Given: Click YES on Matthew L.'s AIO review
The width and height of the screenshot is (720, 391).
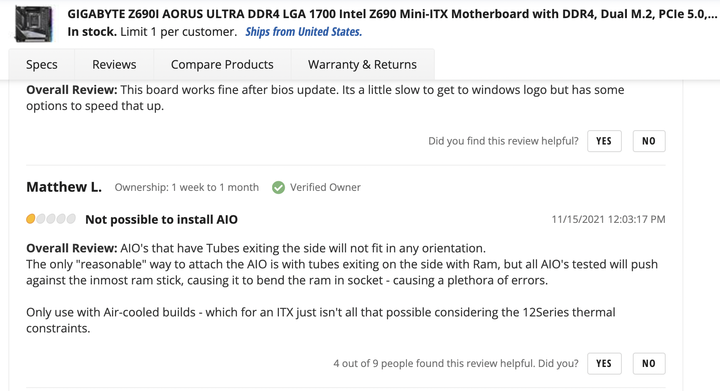Looking at the screenshot, I should pyautogui.click(x=604, y=363).
